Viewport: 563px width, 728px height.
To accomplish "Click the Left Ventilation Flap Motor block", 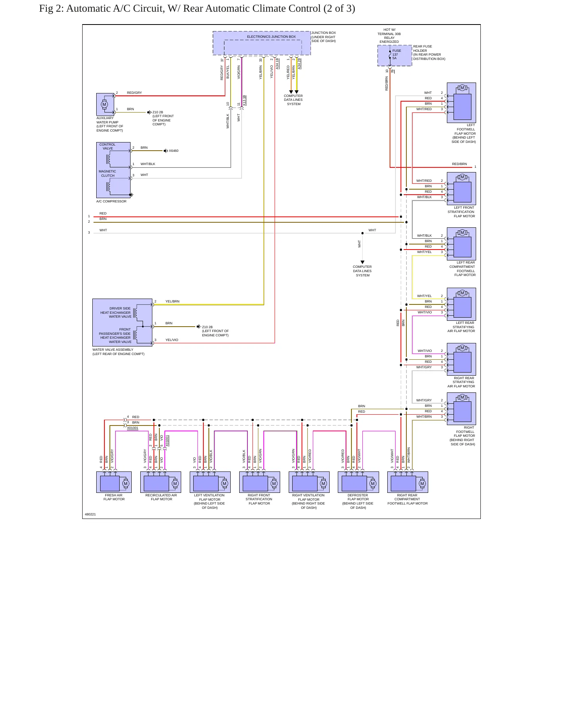I will pos(210,482).
